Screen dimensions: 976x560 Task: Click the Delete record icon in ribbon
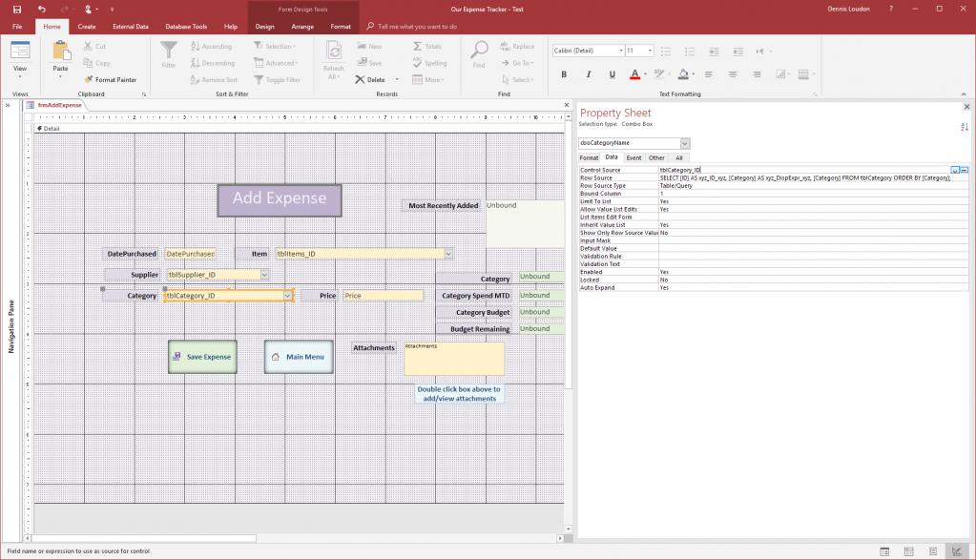[x=362, y=80]
